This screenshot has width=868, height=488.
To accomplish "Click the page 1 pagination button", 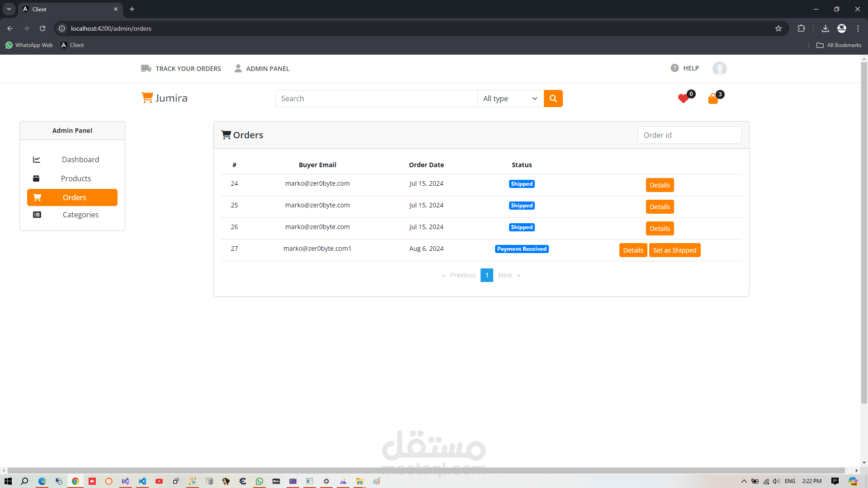I will pos(486,275).
